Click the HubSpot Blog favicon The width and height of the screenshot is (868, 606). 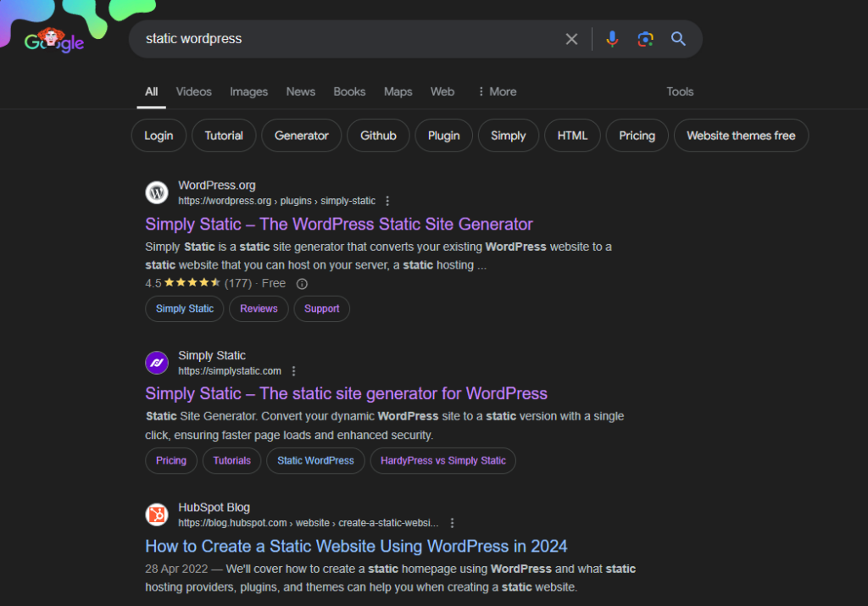pos(157,514)
